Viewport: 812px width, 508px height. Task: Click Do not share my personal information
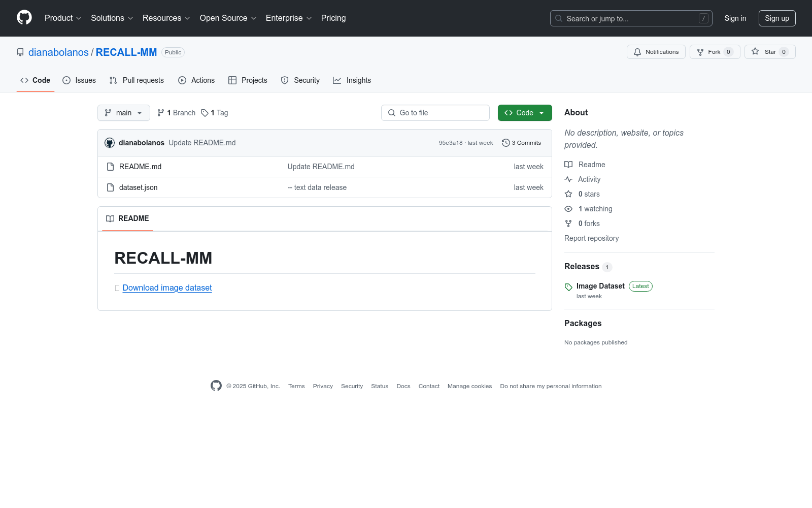pyautogui.click(x=551, y=386)
